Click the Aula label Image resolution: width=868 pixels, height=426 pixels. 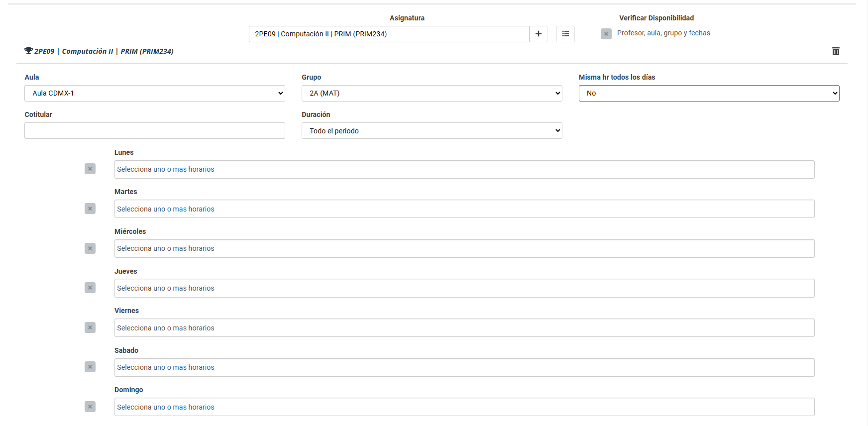tap(32, 77)
